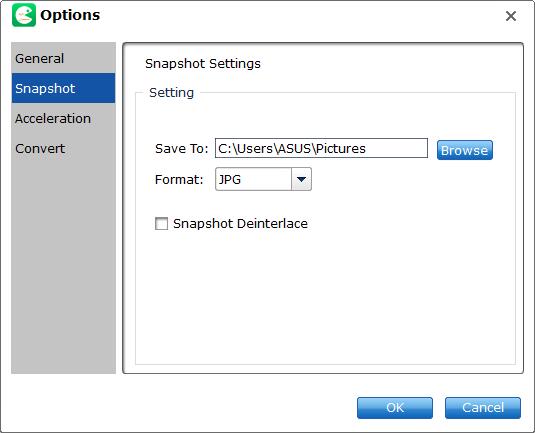The height and width of the screenshot is (433, 535).
Task: Click the Browse button for folder
Action: (465, 150)
